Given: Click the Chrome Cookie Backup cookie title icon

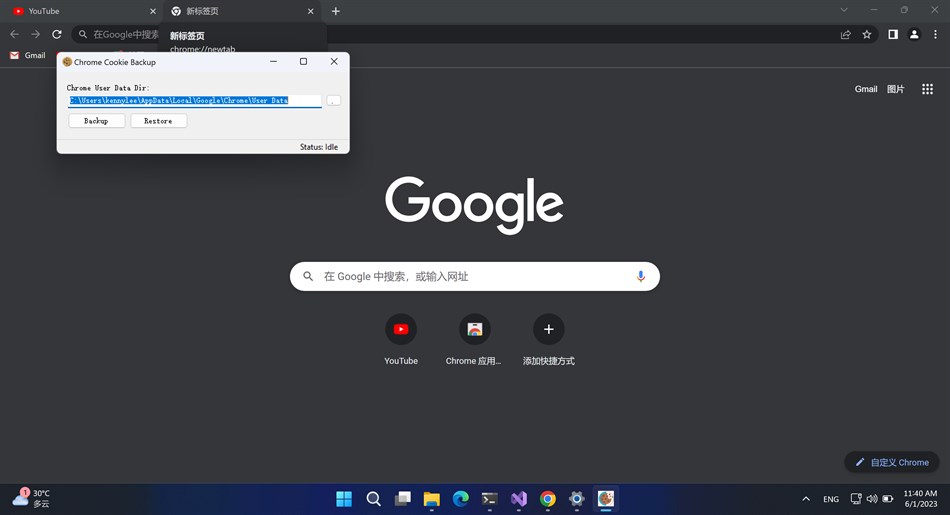Looking at the screenshot, I should pyautogui.click(x=67, y=62).
